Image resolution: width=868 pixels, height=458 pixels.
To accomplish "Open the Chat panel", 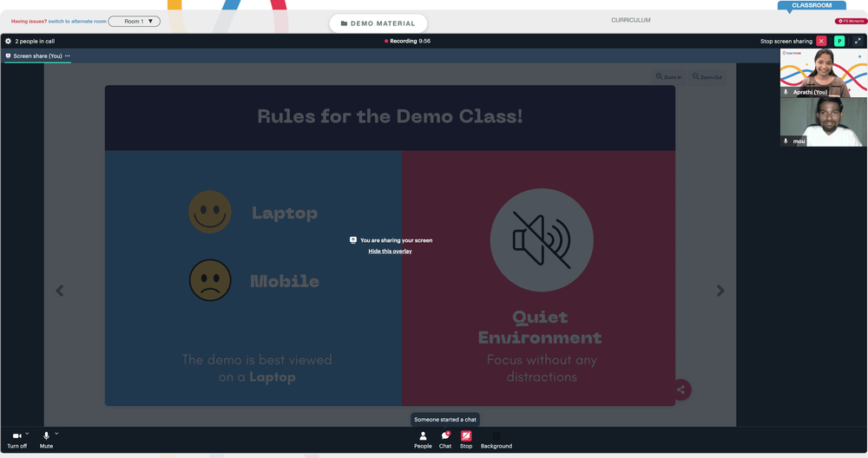I will click(445, 441).
